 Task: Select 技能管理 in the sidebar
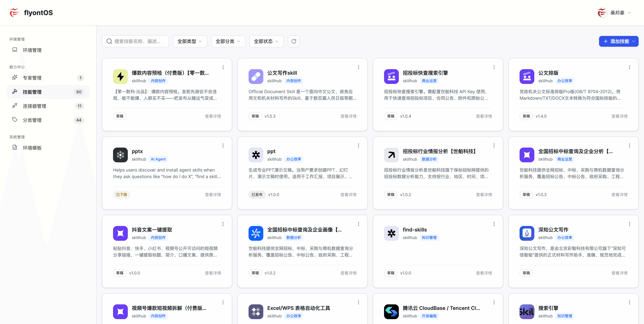tap(48, 92)
